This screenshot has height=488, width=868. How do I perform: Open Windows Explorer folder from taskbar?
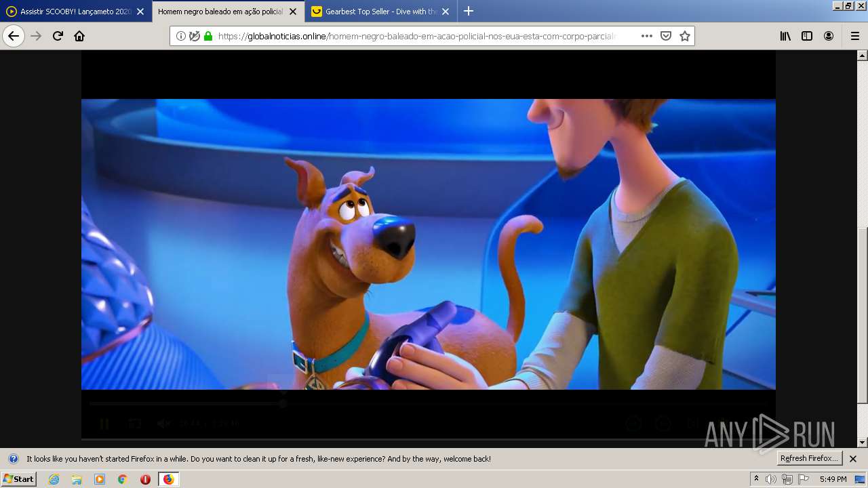pos(77,479)
